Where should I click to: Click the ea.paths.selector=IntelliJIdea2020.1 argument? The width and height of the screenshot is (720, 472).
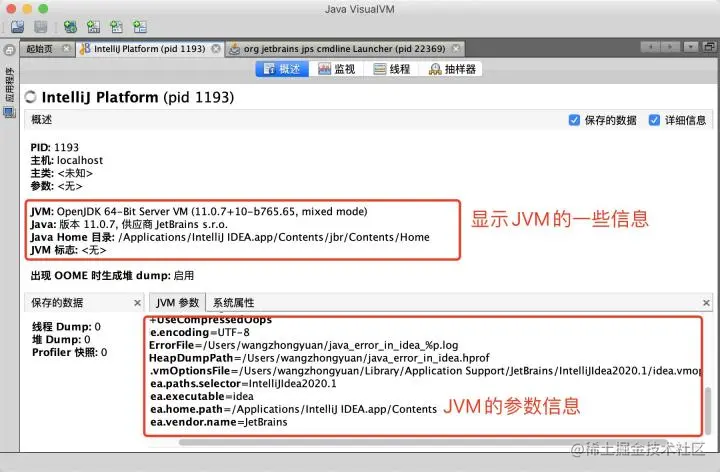coord(243,384)
